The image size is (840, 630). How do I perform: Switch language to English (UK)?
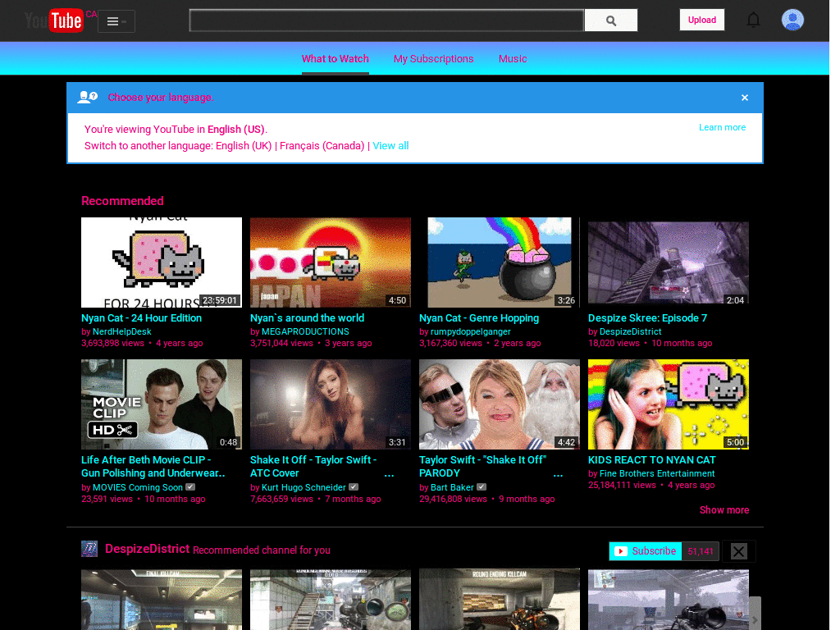[x=244, y=146]
